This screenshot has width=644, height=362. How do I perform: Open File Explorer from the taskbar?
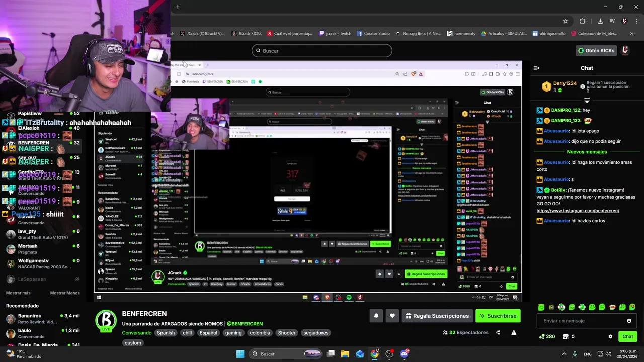pyautogui.click(x=345, y=354)
